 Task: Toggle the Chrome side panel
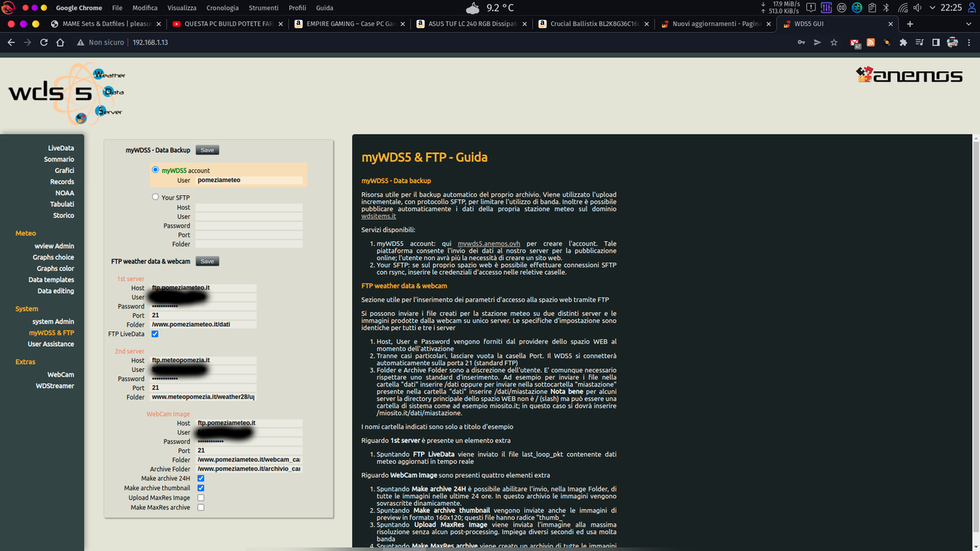pos(936,42)
